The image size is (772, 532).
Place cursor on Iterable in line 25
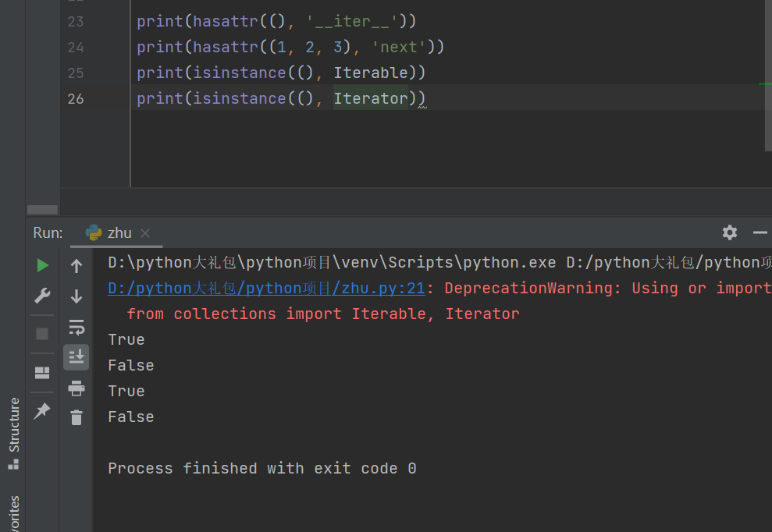pyautogui.click(x=371, y=73)
